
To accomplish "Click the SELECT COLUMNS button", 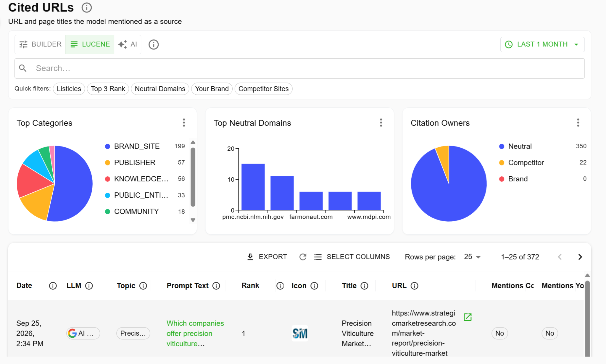I will tap(352, 257).
